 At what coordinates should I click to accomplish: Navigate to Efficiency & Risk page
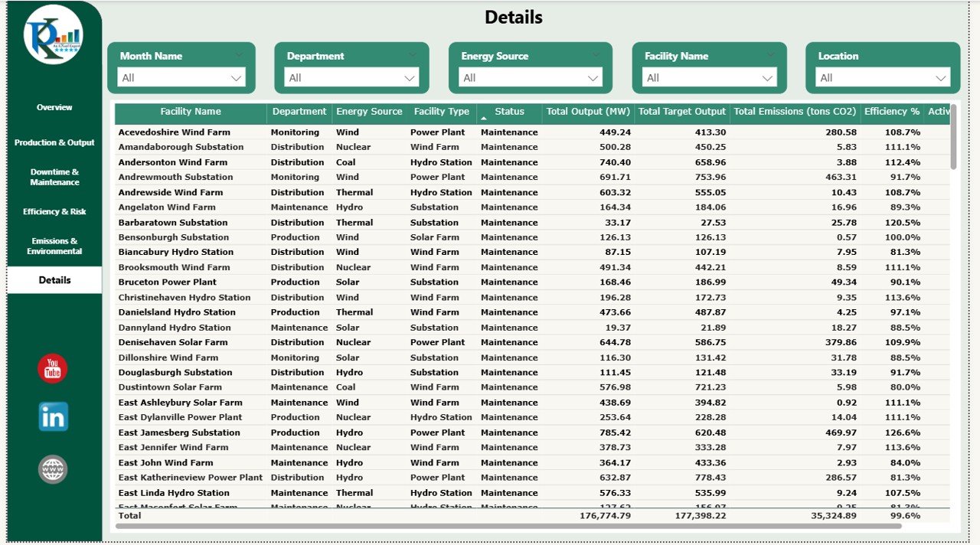(54, 211)
